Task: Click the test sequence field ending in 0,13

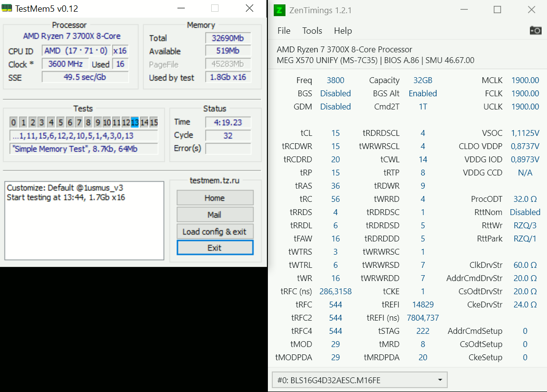Action: click(x=84, y=136)
